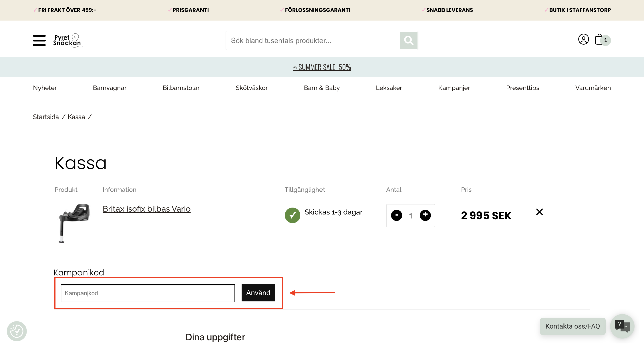
Task: Click the Produkt column header
Action: [66, 190]
